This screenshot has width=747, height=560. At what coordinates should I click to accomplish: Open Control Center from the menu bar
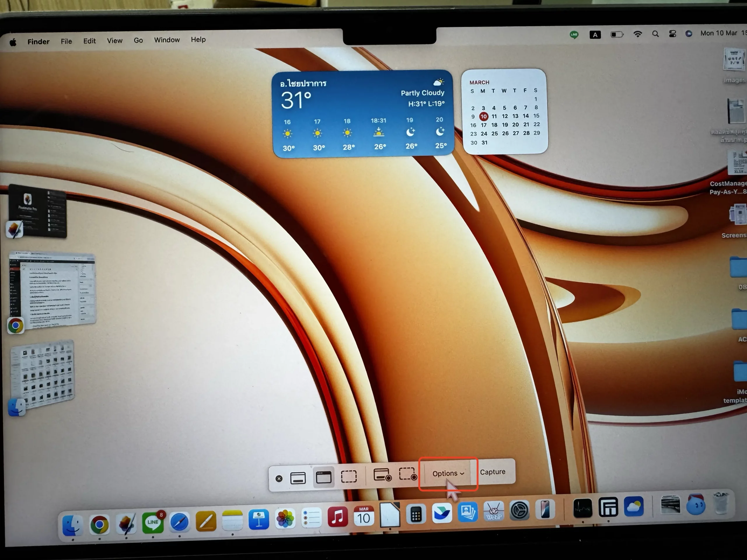coord(672,34)
